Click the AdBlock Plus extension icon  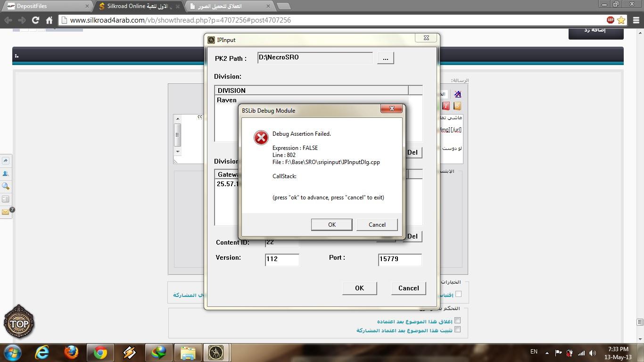tap(610, 20)
